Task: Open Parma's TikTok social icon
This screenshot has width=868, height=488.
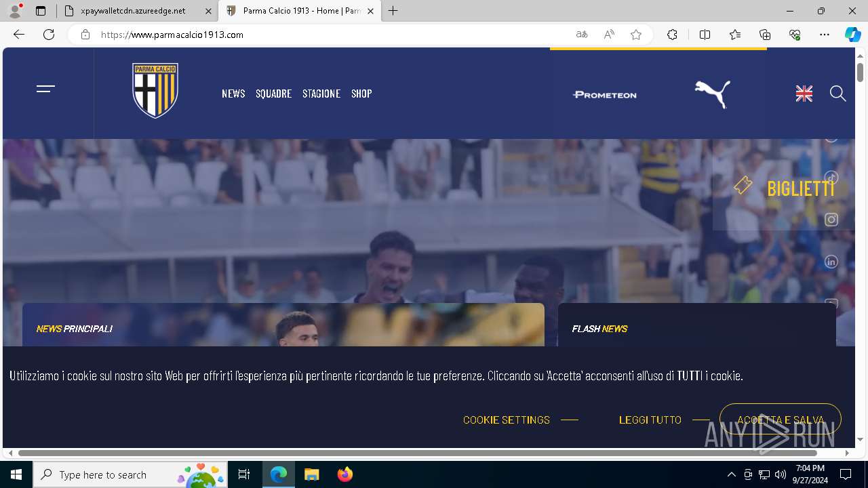Action: 831,178
